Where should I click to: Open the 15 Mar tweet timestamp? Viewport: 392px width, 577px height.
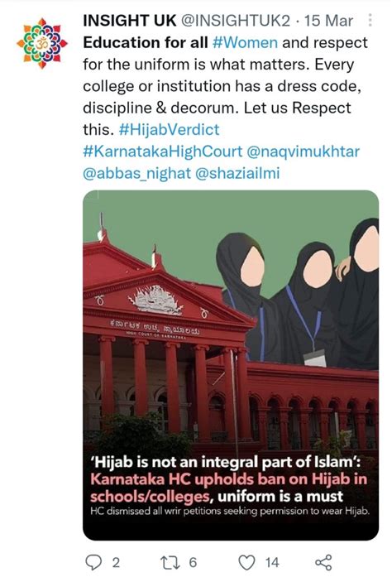(x=328, y=21)
